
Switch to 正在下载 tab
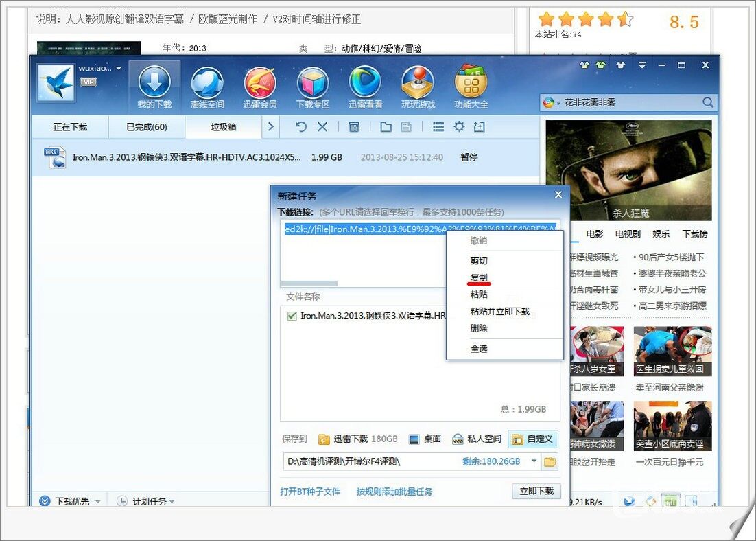click(x=71, y=127)
